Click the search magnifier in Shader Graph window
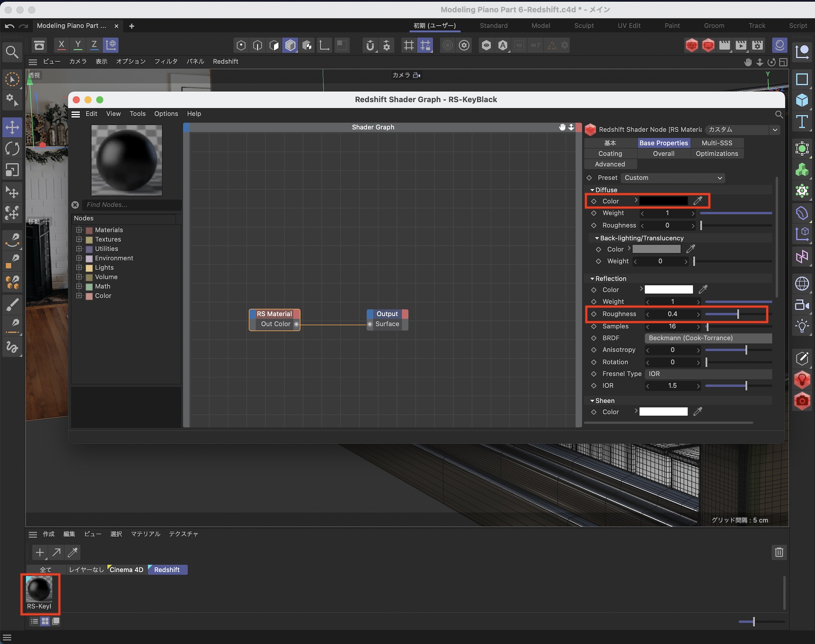 (x=779, y=115)
